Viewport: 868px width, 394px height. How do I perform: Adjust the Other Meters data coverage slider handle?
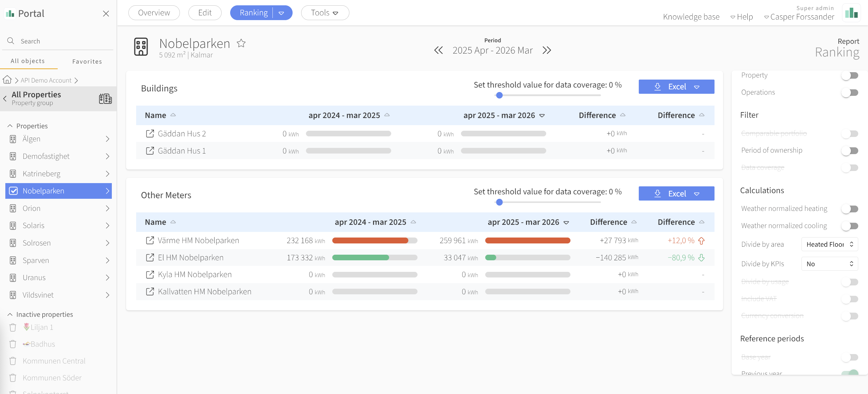(x=499, y=202)
